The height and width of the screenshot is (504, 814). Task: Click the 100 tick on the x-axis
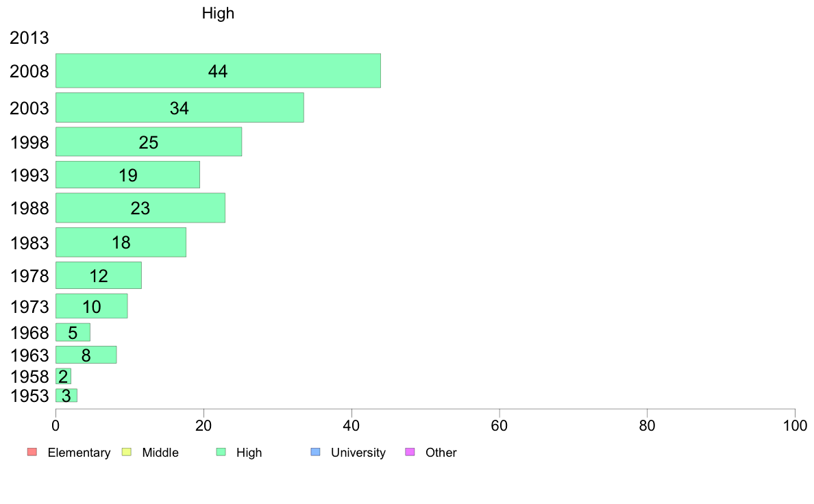(795, 426)
